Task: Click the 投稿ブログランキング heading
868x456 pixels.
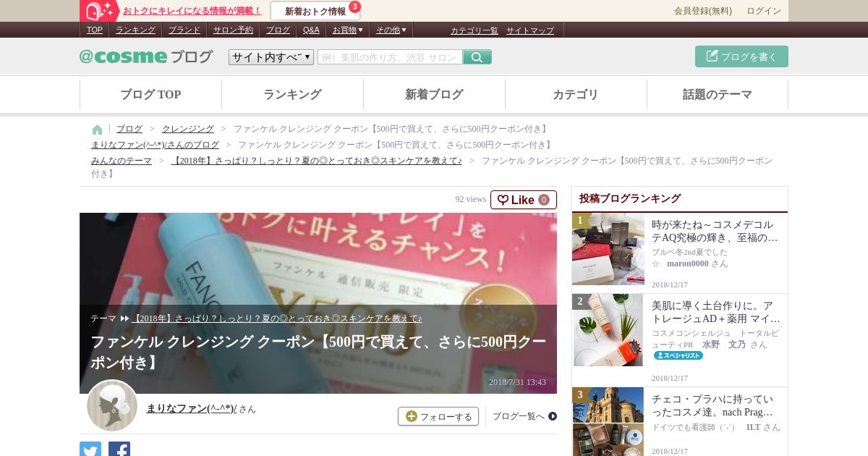Action: [630, 198]
